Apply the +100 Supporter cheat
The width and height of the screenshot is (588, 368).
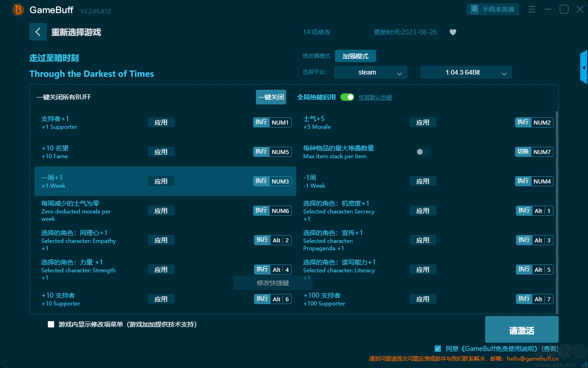point(423,299)
